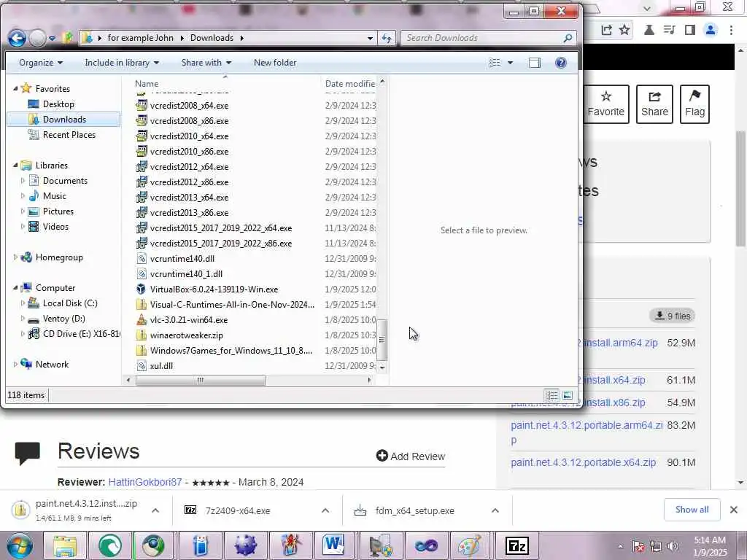Expand the Pictures library
The image size is (747, 560).
[23, 211]
